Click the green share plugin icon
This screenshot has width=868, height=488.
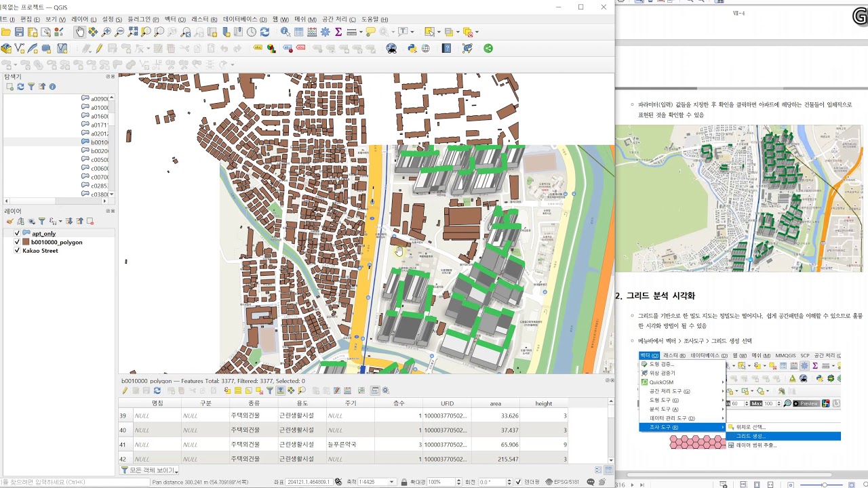coord(488,48)
